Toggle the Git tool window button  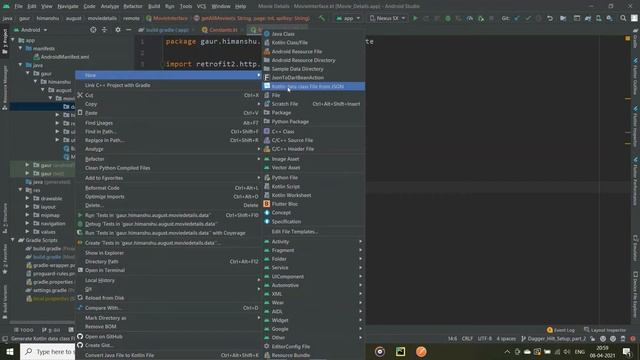pyautogui.click(x=51, y=330)
